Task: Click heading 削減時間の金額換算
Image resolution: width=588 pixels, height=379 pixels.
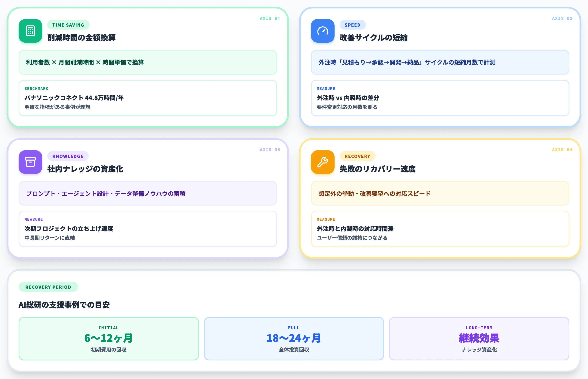Action: tap(81, 38)
